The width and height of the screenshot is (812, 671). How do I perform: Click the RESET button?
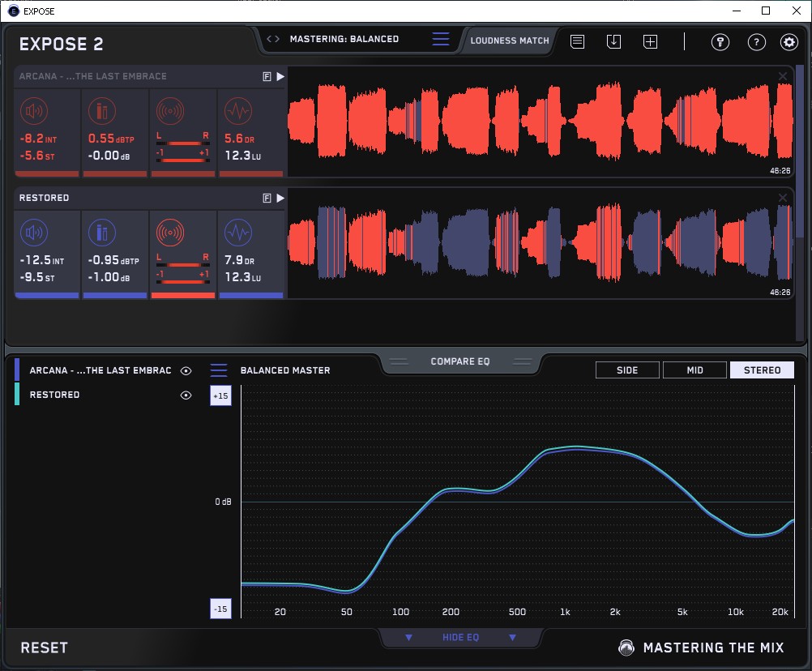pyautogui.click(x=44, y=647)
